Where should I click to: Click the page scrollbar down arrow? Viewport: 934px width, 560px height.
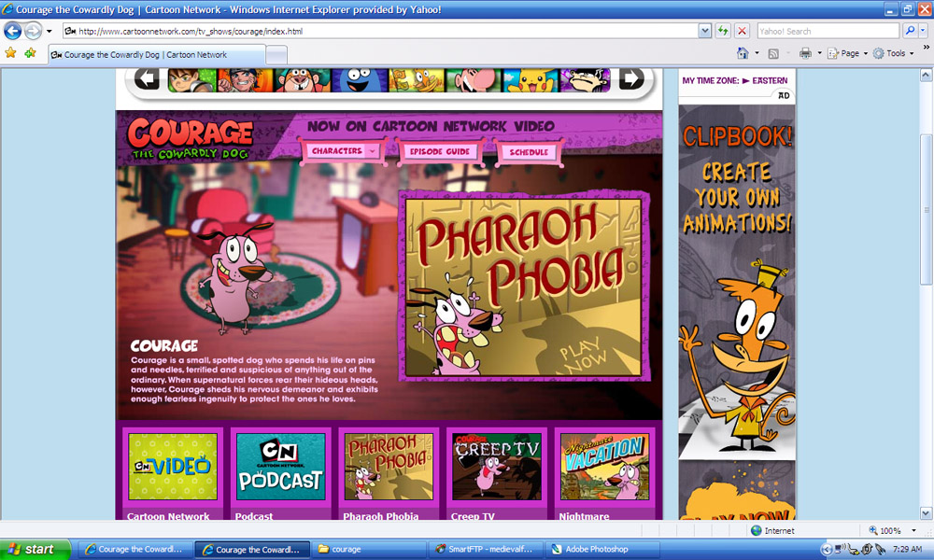926,513
